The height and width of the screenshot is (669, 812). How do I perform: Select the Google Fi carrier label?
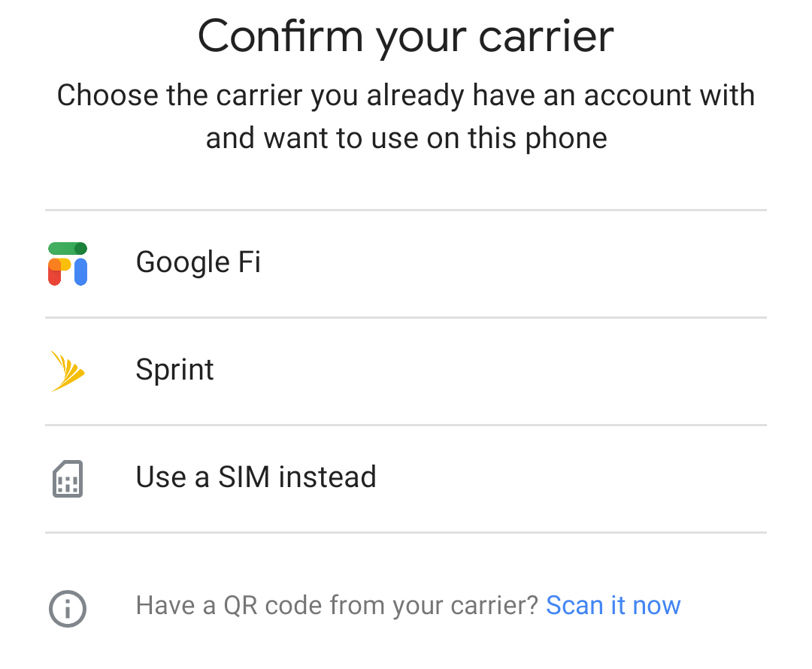click(198, 262)
